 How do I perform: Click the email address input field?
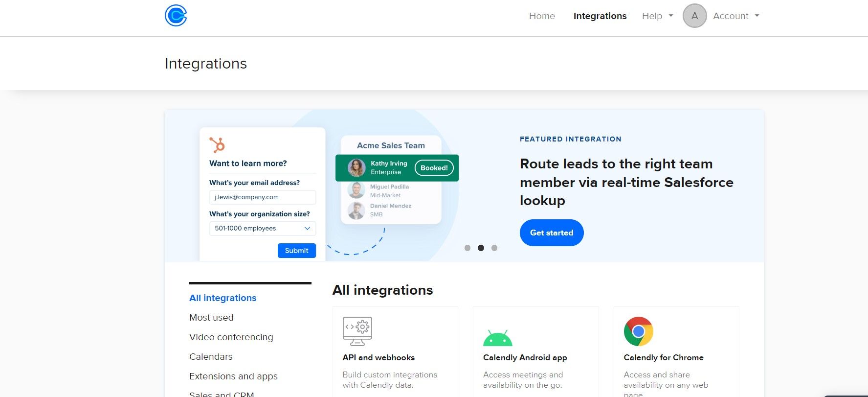pyautogui.click(x=263, y=197)
